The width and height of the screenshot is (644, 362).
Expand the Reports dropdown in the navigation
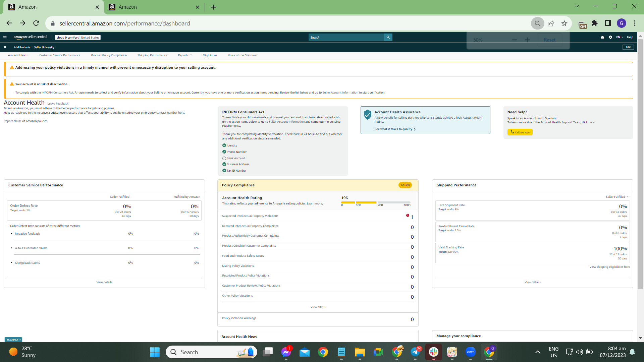[x=185, y=55]
